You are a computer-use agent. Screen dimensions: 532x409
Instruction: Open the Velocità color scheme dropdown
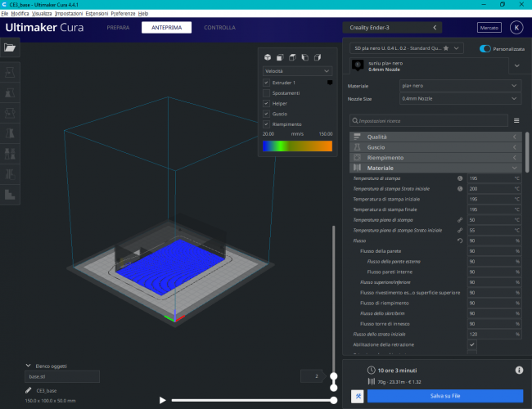pos(298,71)
